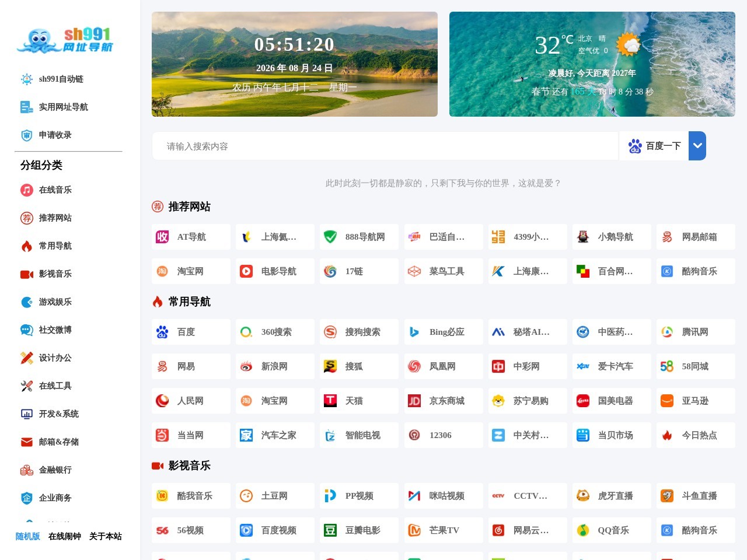The width and height of the screenshot is (747, 560).
Task: Open the 今日热点 site link
Action: tap(696, 435)
